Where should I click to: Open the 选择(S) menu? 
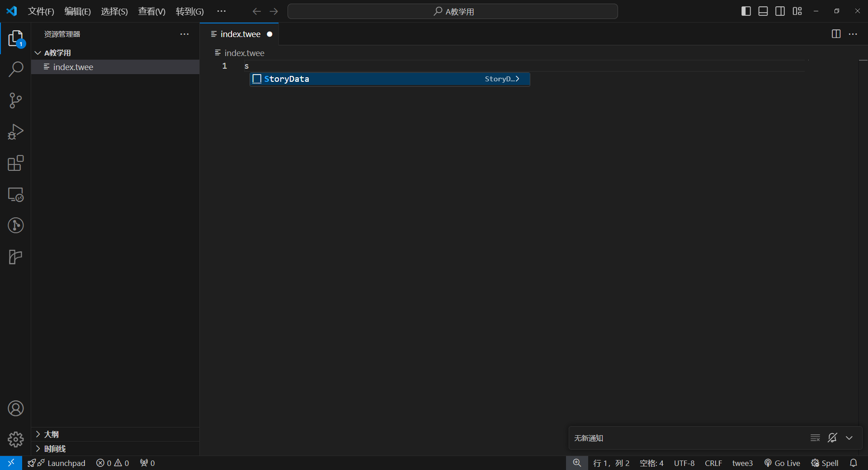tap(114, 11)
